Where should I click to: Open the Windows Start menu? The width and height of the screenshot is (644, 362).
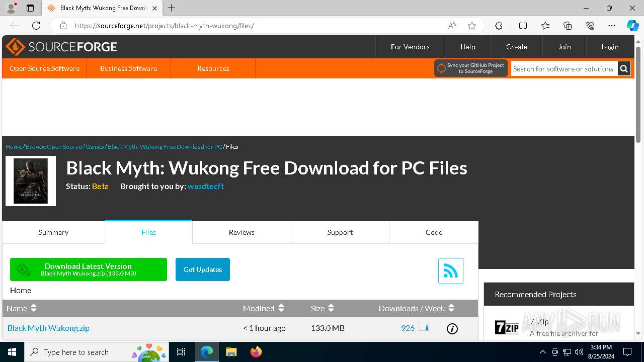(12, 352)
